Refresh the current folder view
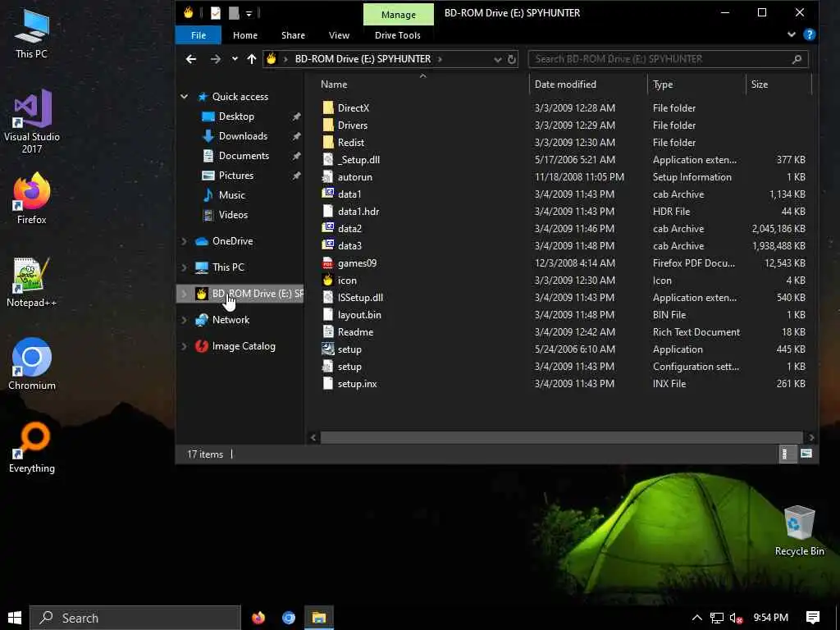 512,59
